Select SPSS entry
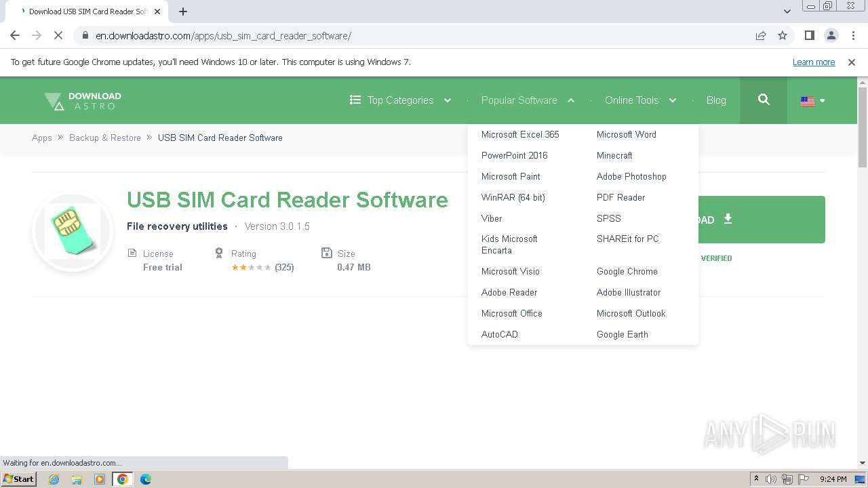Image resolution: width=868 pixels, height=488 pixels. coord(609,218)
